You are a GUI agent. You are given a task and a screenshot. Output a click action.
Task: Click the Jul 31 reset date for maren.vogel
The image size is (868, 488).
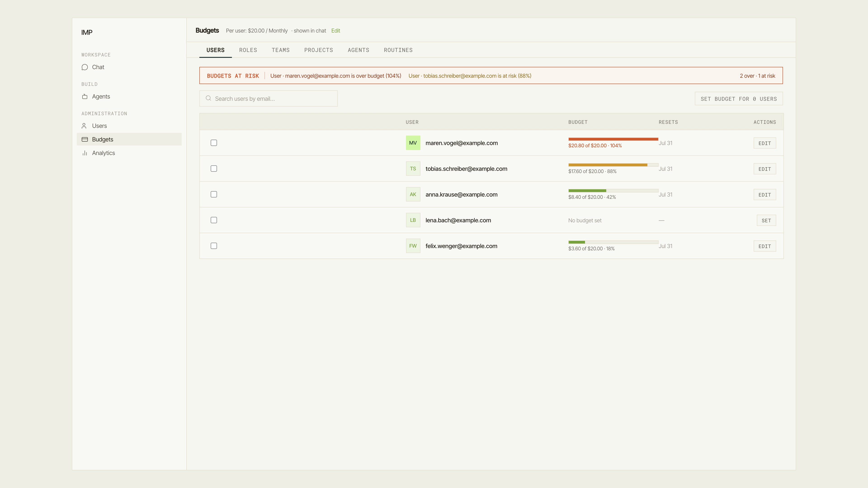pyautogui.click(x=665, y=143)
